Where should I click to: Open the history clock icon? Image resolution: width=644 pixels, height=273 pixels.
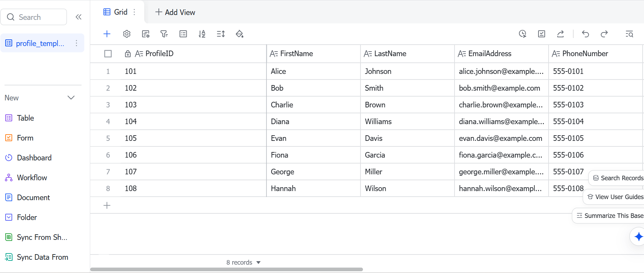(x=522, y=34)
